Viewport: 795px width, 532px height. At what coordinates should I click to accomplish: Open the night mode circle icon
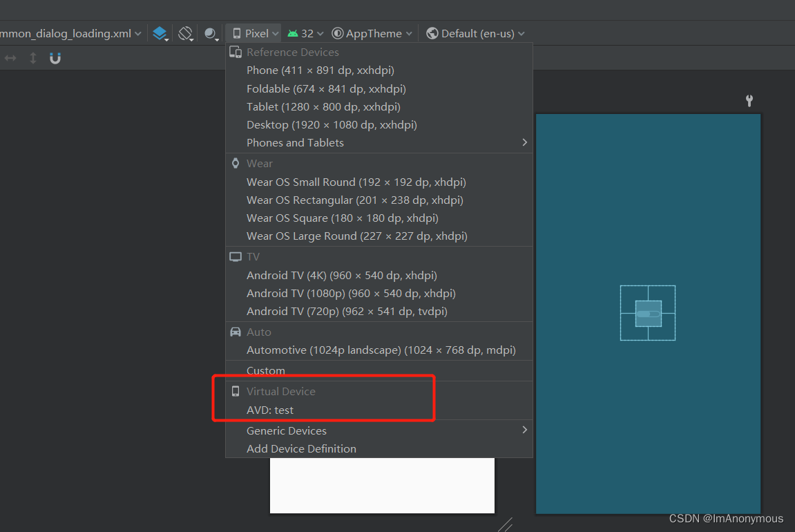click(209, 32)
